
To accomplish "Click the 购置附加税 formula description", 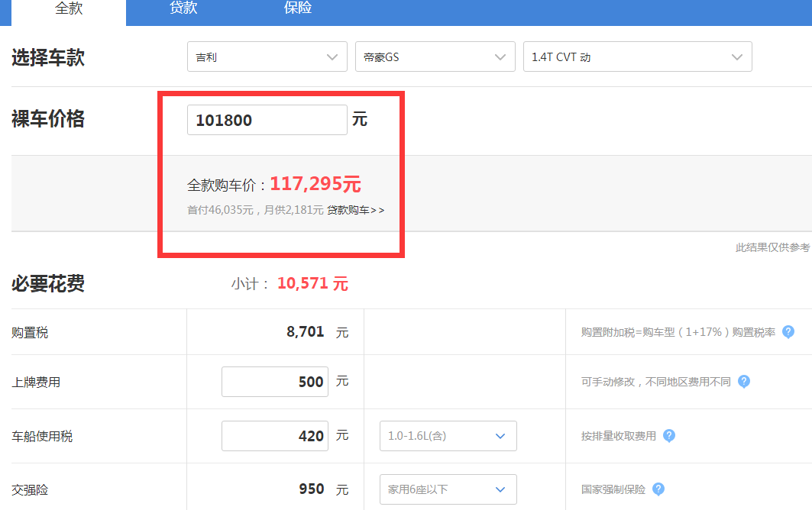I will [678, 332].
